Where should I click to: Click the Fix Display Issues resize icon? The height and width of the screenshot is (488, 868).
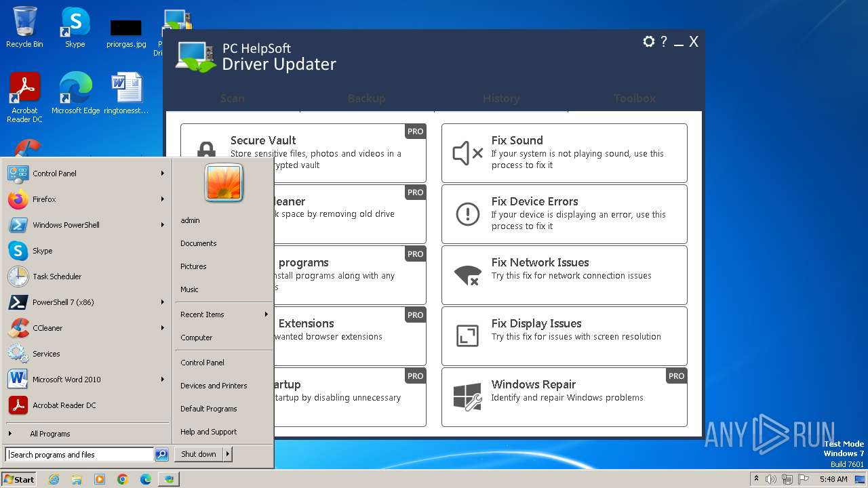tap(467, 336)
